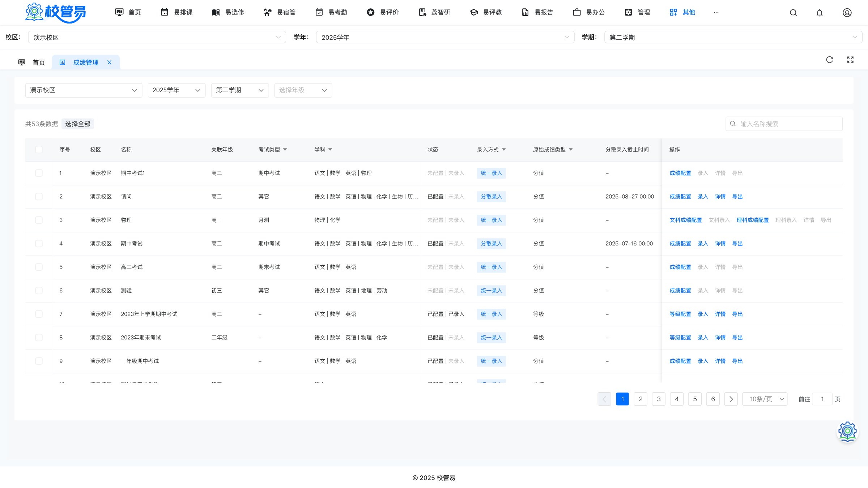This screenshot has height=488, width=868.
Task: Open the top 校区 dropdown
Action: (157, 37)
